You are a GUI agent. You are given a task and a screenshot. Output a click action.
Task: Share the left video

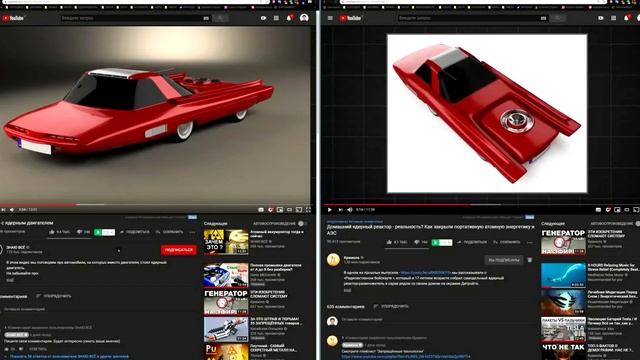coord(135,232)
